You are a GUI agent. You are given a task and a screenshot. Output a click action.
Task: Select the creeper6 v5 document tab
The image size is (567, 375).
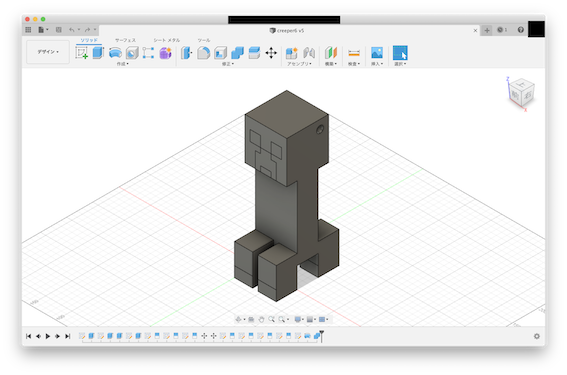[x=287, y=30]
